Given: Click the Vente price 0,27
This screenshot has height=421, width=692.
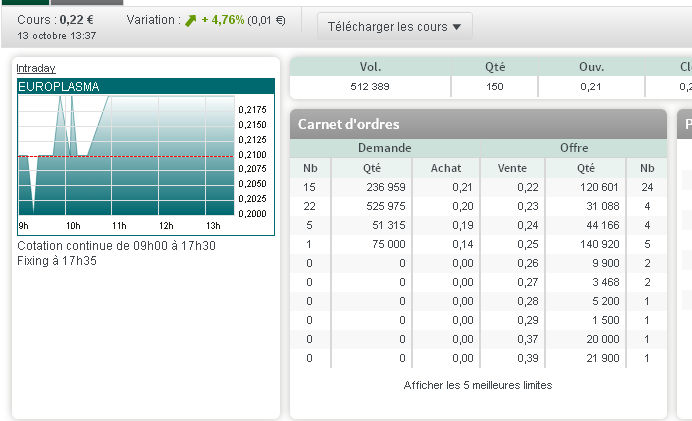Looking at the screenshot, I should pos(528,282).
